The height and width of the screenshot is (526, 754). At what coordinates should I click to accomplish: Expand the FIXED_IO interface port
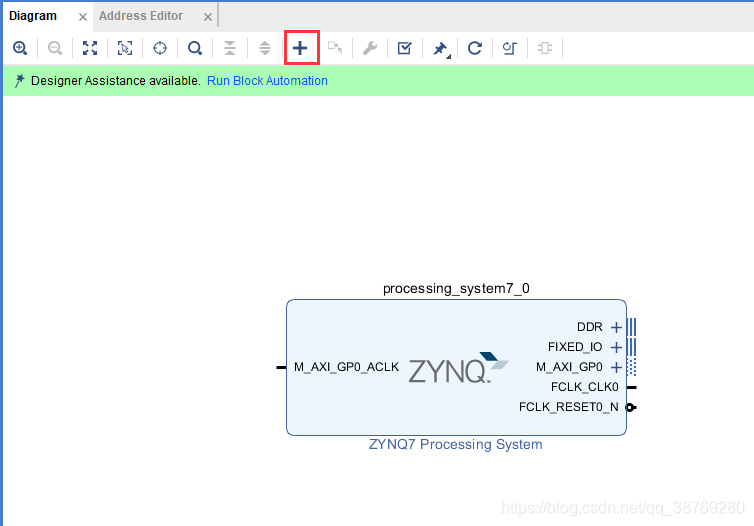[616, 347]
